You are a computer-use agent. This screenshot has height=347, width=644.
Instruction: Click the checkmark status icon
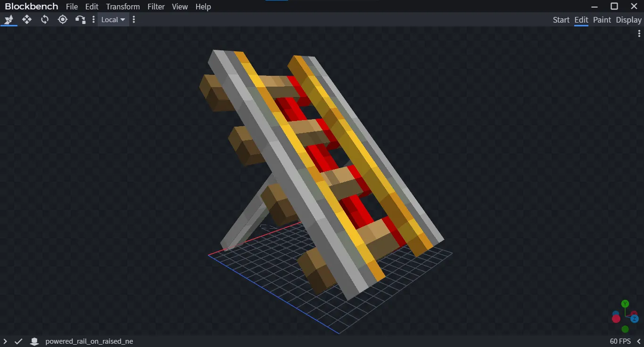pyautogui.click(x=18, y=341)
